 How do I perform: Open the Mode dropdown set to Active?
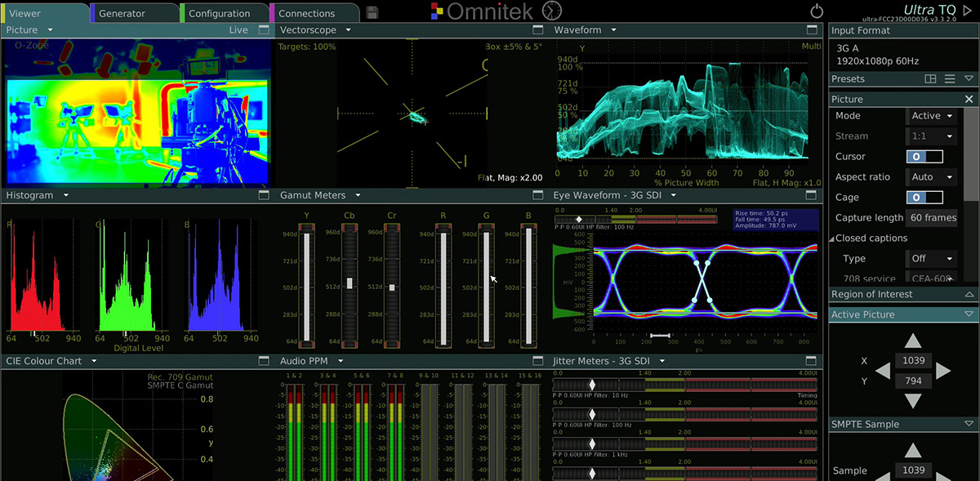coord(932,116)
